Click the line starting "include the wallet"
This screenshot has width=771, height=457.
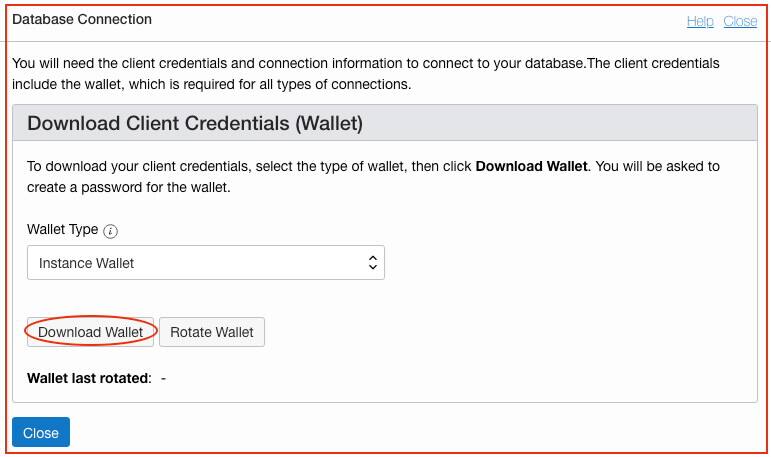tap(211, 84)
